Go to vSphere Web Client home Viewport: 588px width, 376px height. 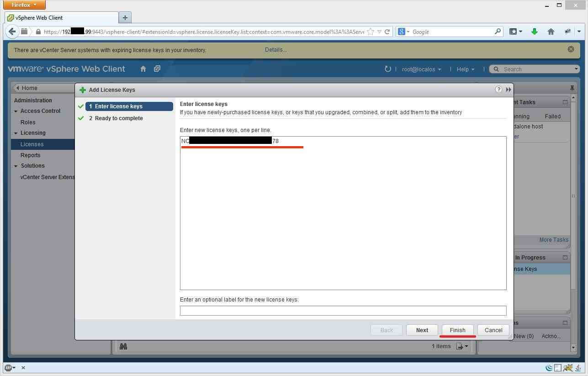coord(143,69)
